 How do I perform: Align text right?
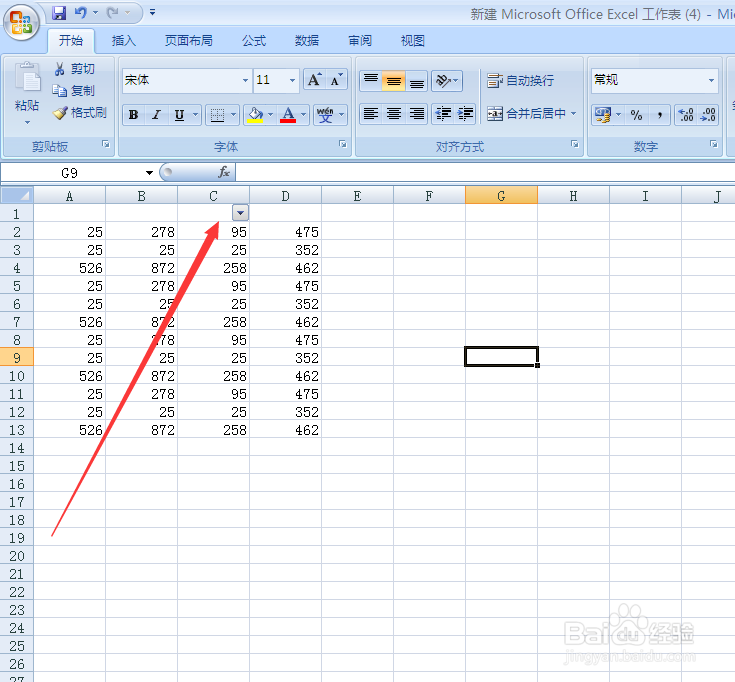417,113
